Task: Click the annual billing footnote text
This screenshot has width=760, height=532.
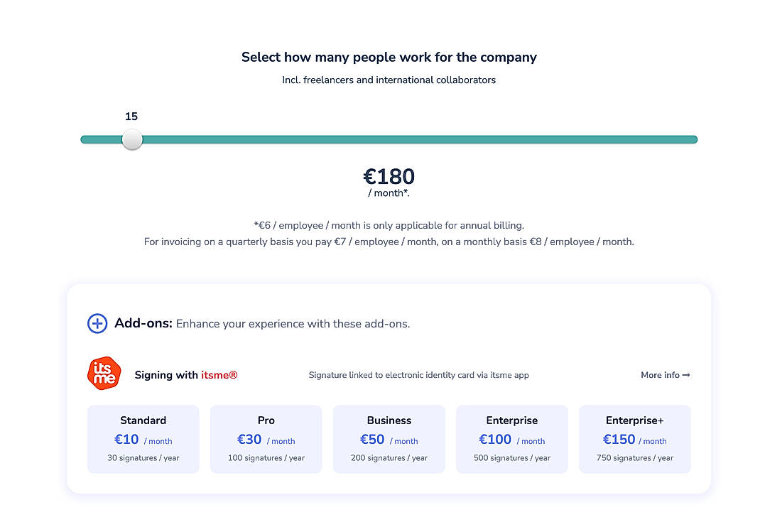Action: (x=389, y=225)
